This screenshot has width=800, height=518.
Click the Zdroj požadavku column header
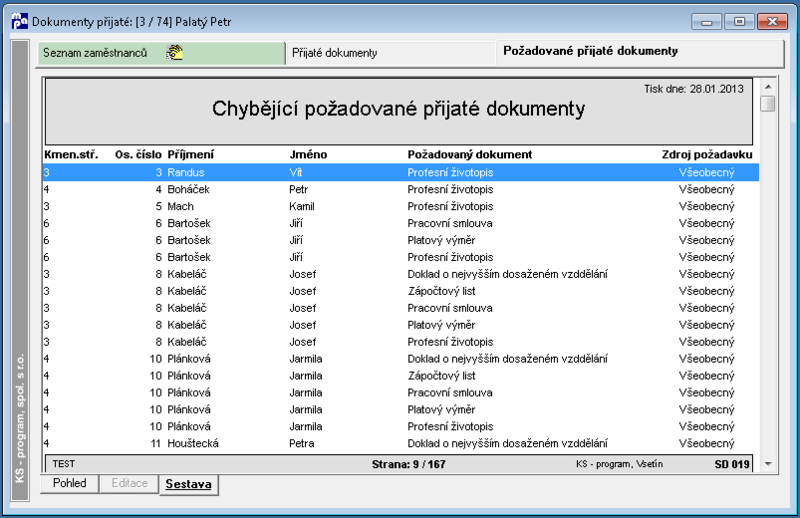(707, 155)
